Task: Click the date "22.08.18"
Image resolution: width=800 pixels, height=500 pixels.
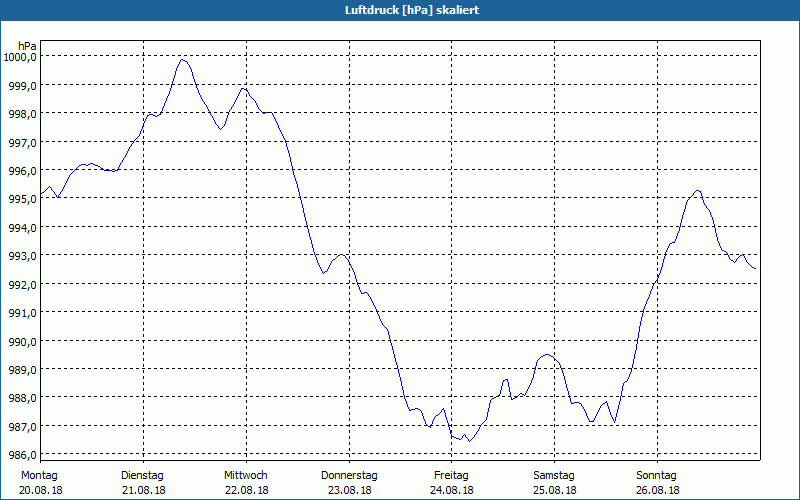Action: click(x=247, y=491)
